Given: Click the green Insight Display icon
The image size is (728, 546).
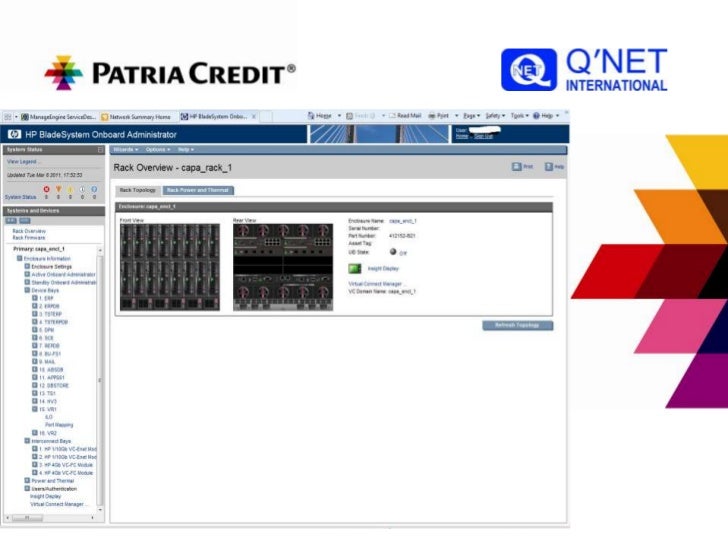Looking at the screenshot, I should pos(355,268).
